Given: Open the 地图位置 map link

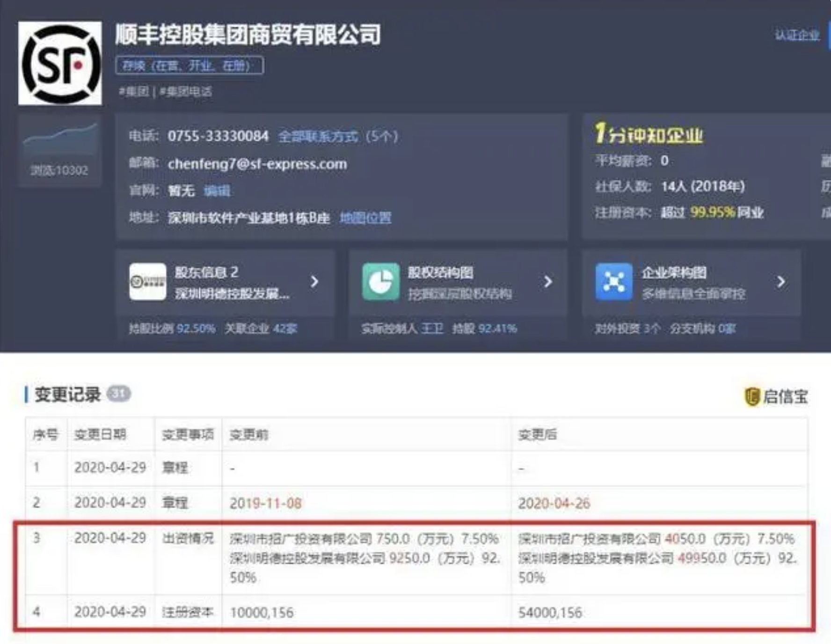Looking at the screenshot, I should [365, 218].
